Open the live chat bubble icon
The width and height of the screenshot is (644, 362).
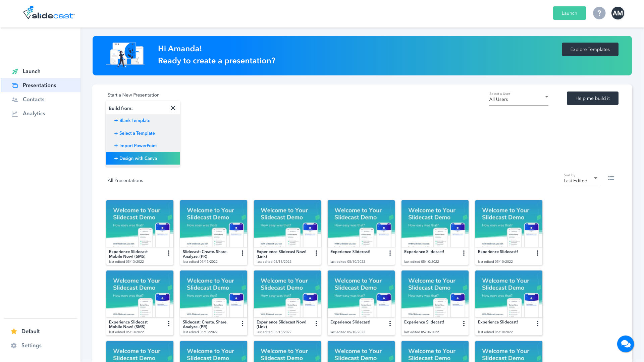625,344
